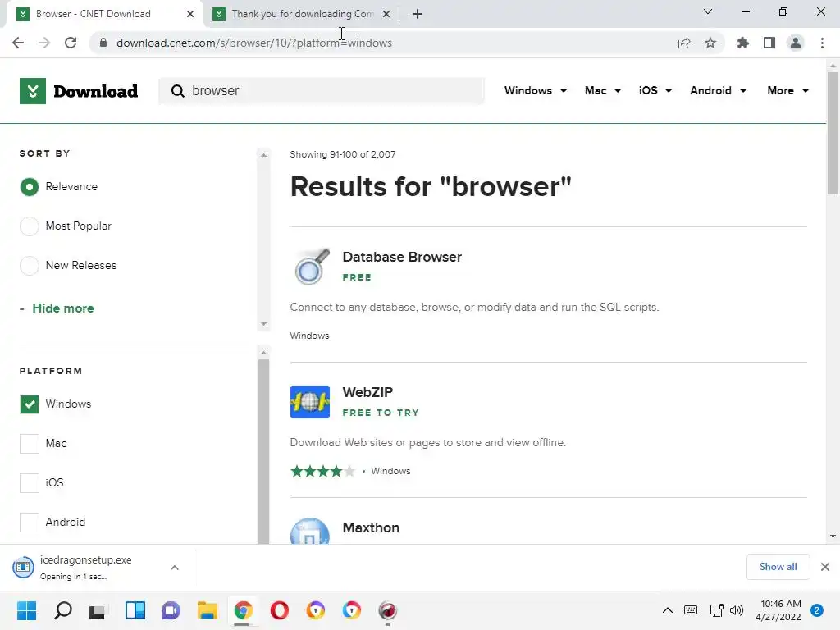Open the WebZIP app icon
This screenshot has height=630, width=840.
[x=310, y=402]
